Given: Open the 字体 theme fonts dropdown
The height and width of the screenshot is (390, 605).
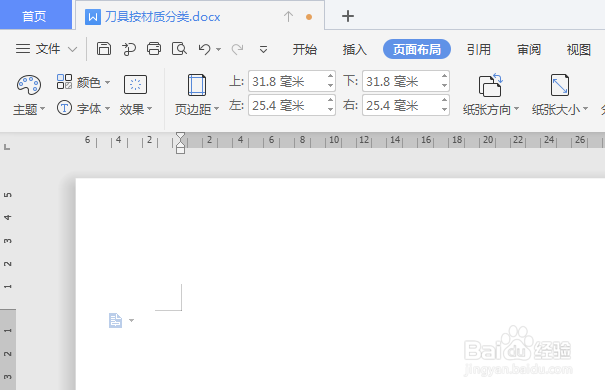Looking at the screenshot, I should point(83,108).
